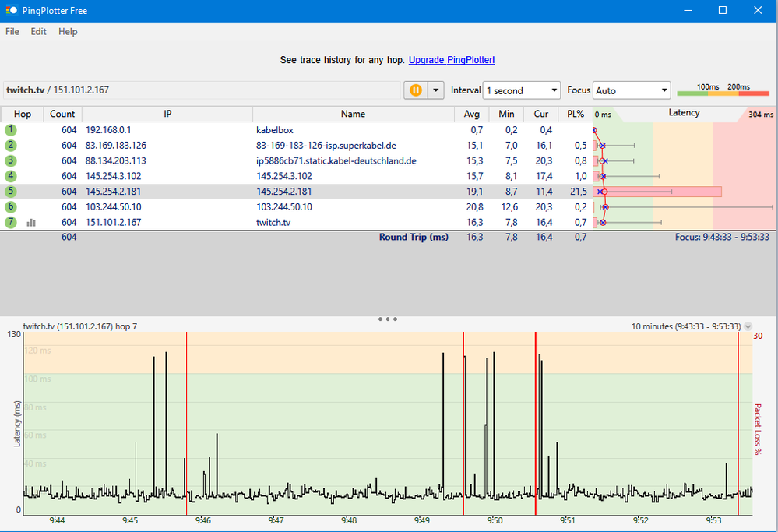Select hop 2 green circle icon
Screen dimensions: 778x532
click(11, 146)
